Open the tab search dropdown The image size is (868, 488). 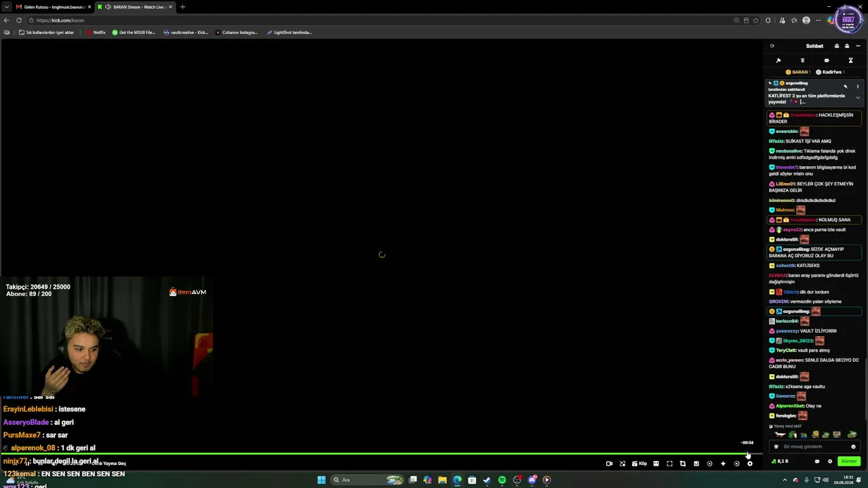[6, 7]
